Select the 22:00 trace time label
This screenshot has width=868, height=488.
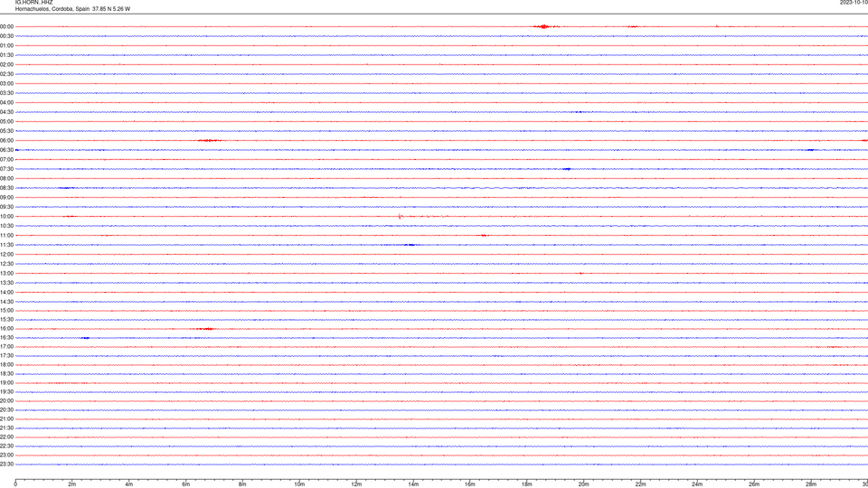[6, 437]
